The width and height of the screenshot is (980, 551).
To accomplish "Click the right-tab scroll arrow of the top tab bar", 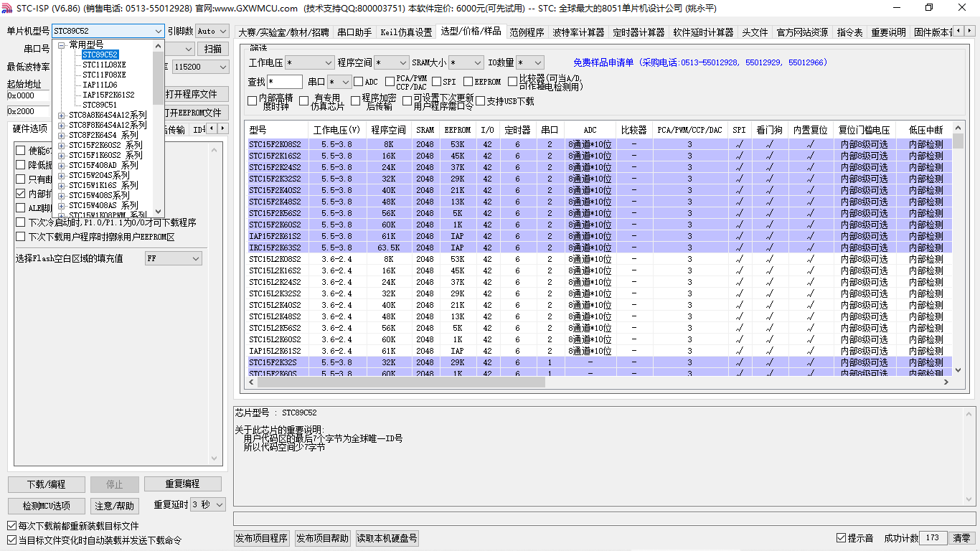I will pos(971,32).
